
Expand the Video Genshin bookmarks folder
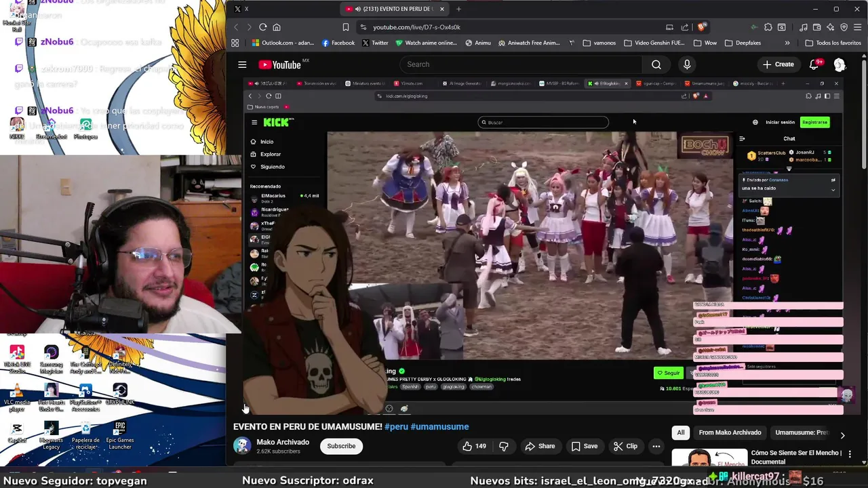pos(654,43)
